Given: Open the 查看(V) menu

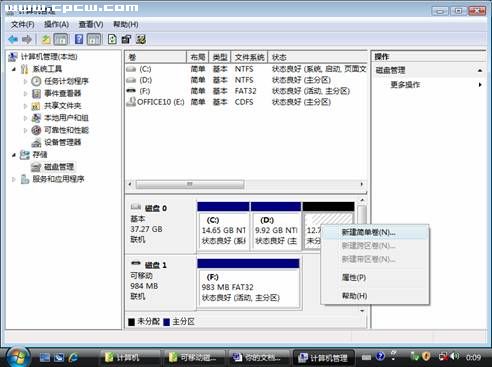Looking at the screenshot, I should point(91,24).
